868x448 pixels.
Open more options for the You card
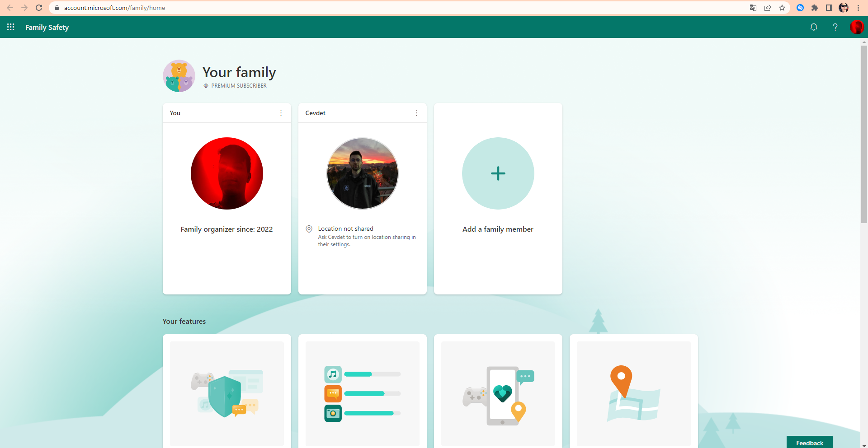281,113
